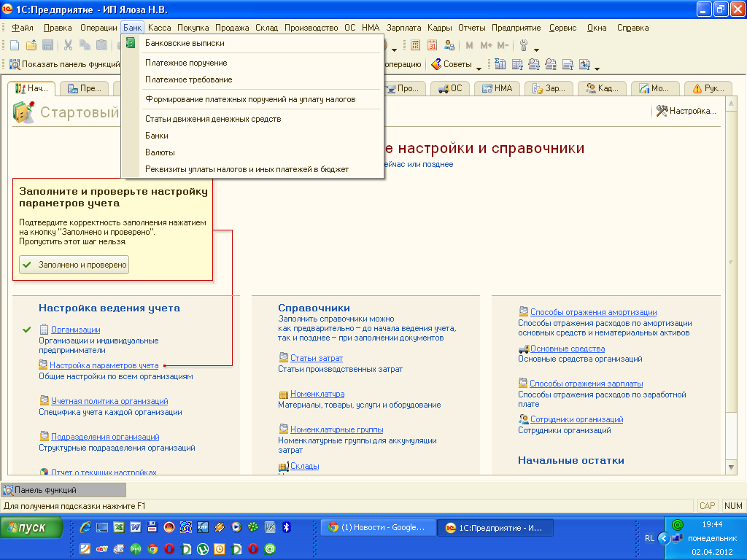
Task: Select Банковские выписки menu entry
Action: pyautogui.click(x=252, y=43)
